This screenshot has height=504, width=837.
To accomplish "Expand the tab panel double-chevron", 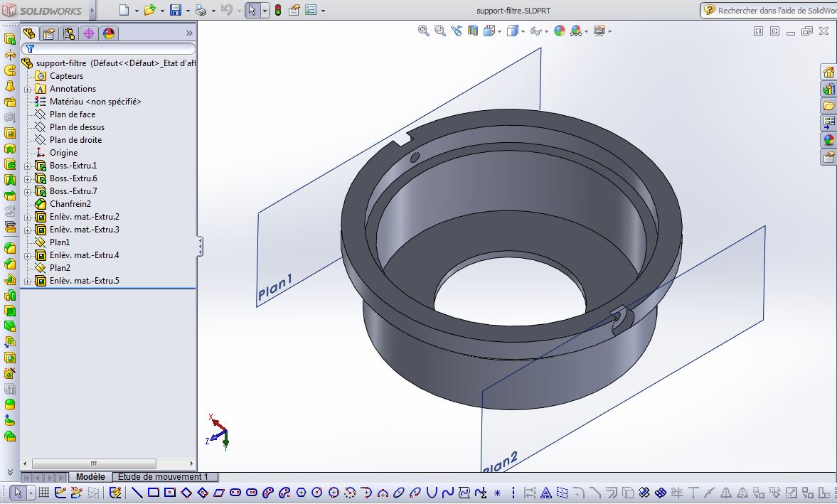I will 189,33.
